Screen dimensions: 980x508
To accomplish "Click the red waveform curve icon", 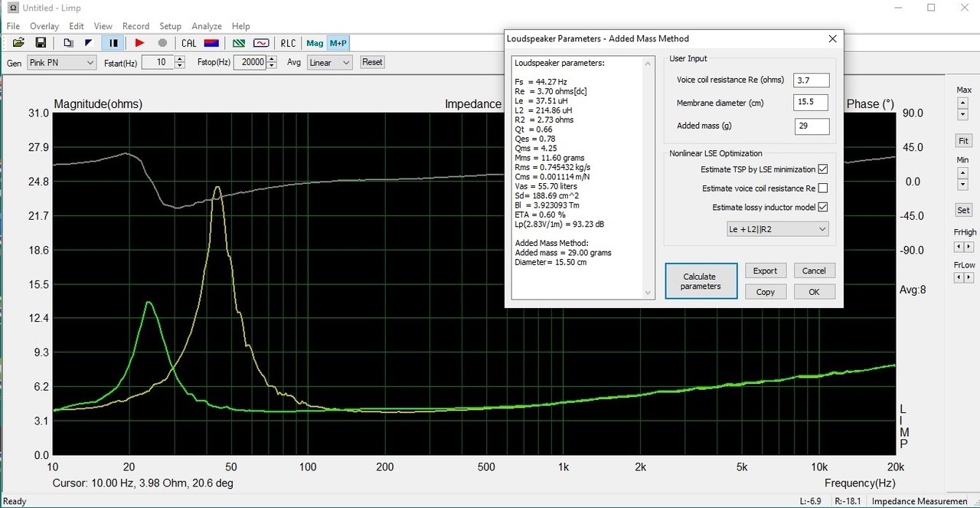I will (x=262, y=43).
